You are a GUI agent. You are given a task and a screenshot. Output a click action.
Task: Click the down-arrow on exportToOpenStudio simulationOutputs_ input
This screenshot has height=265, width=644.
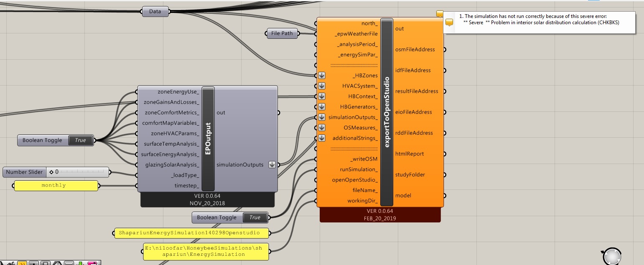point(321,117)
